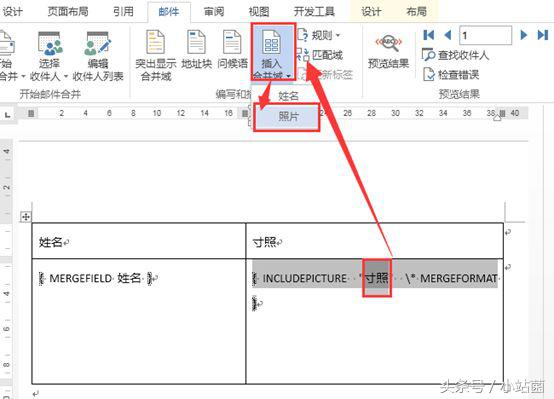Viewport: 554px width, 399px height.
Task: Open the 邮件 ribbon tab
Action: (169, 12)
